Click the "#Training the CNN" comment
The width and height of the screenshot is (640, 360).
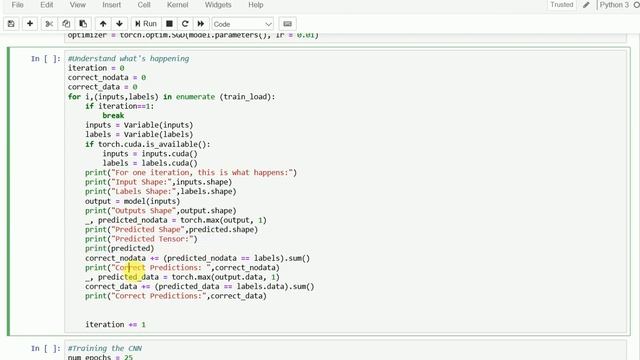105,348
